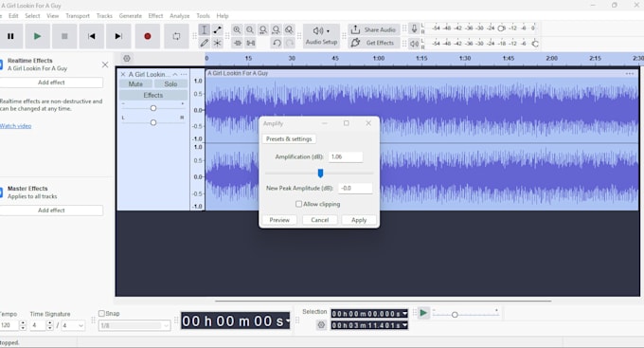Open the snap value 1/8 dropdown
Image resolution: width=644 pixels, height=348 pixels.
(134, 325)
